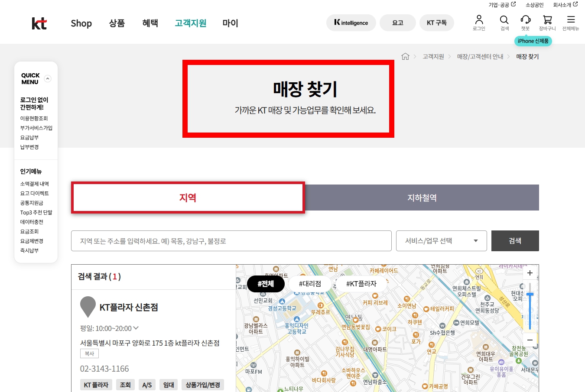585x392 pixels.
Task: Click the map zoom slider handle
Action: point(530,295)
